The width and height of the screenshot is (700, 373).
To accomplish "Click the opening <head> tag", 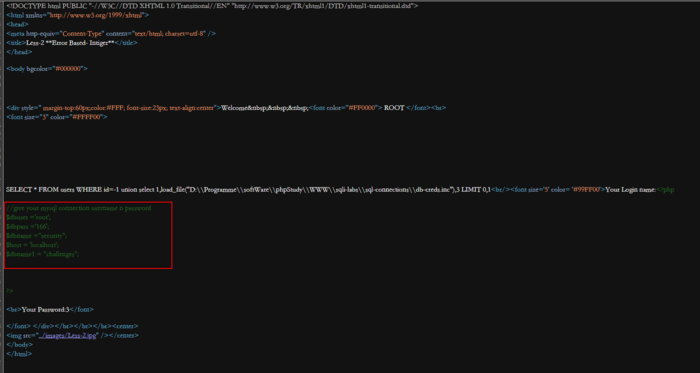I will click(17, 24).
